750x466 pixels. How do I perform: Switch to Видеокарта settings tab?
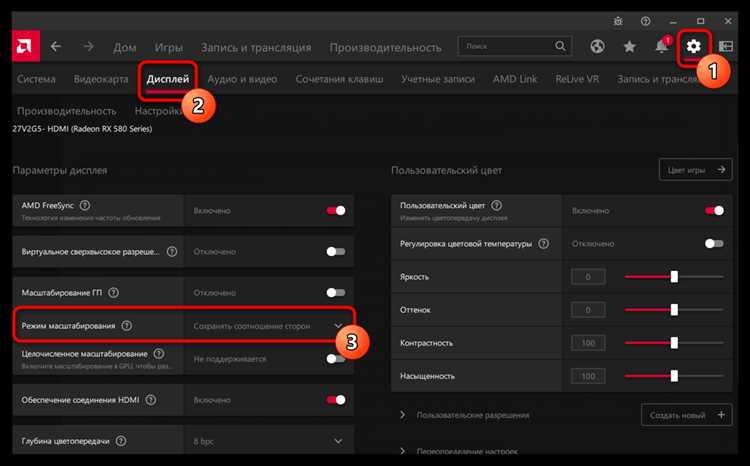(x=101, y=79)
